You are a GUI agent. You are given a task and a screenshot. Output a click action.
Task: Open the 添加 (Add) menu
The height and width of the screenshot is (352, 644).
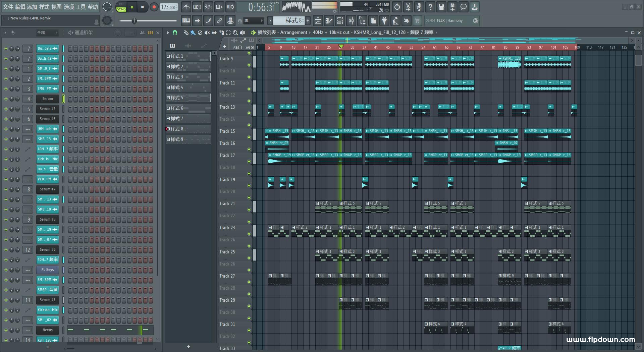32,7
